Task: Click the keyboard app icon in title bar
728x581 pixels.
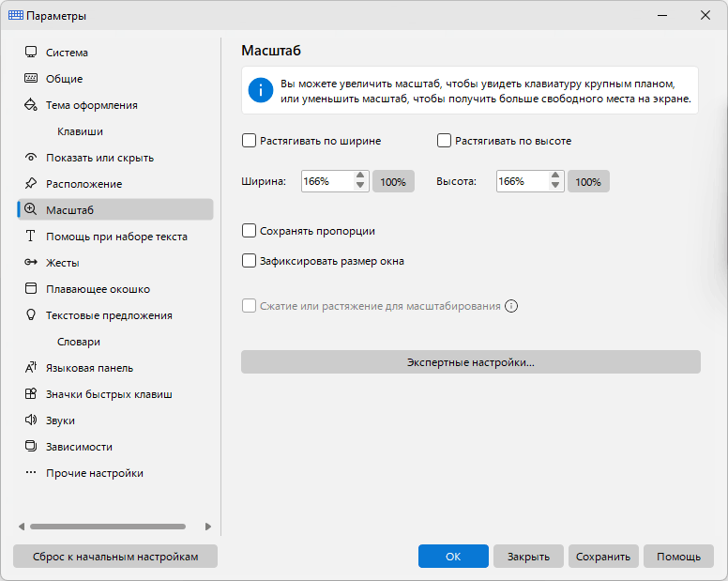Action: (16, 15)
